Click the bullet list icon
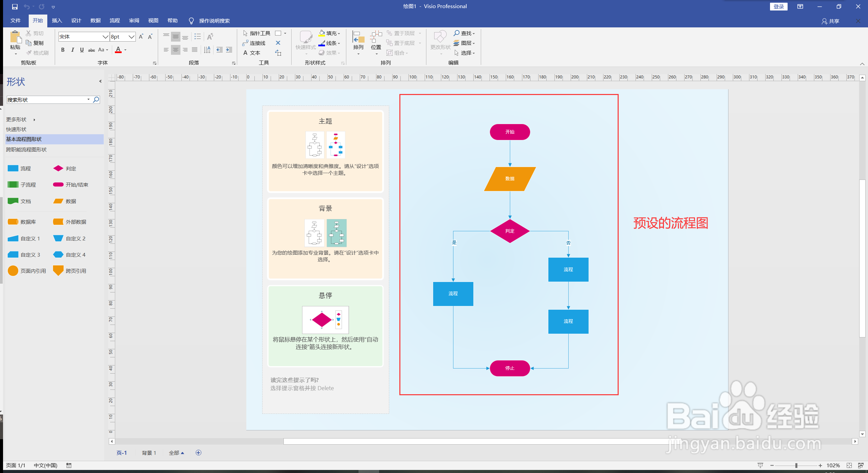The width and height of the screenshot is (868, 473). click(198, 37)
